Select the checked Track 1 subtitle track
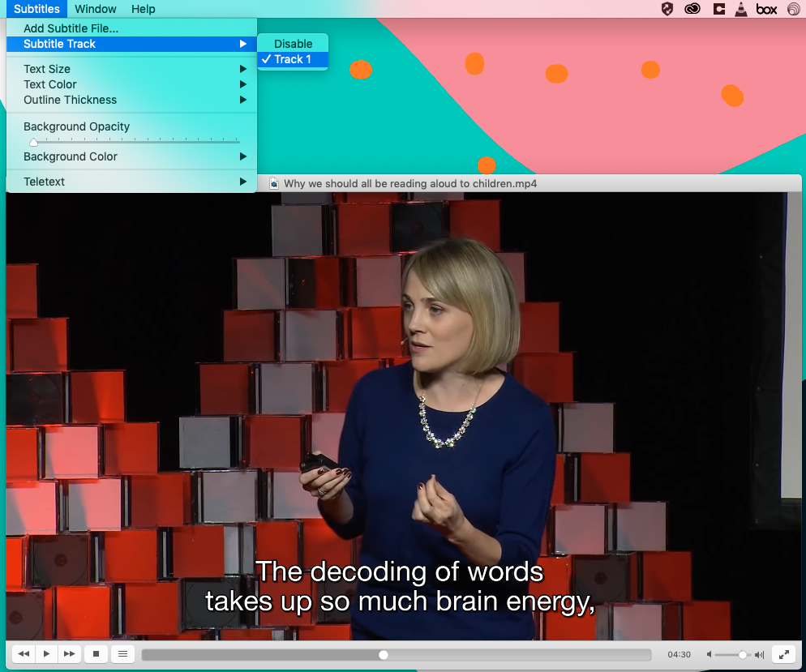The height and width of the screenshot is (672, 806). [293, 59]
